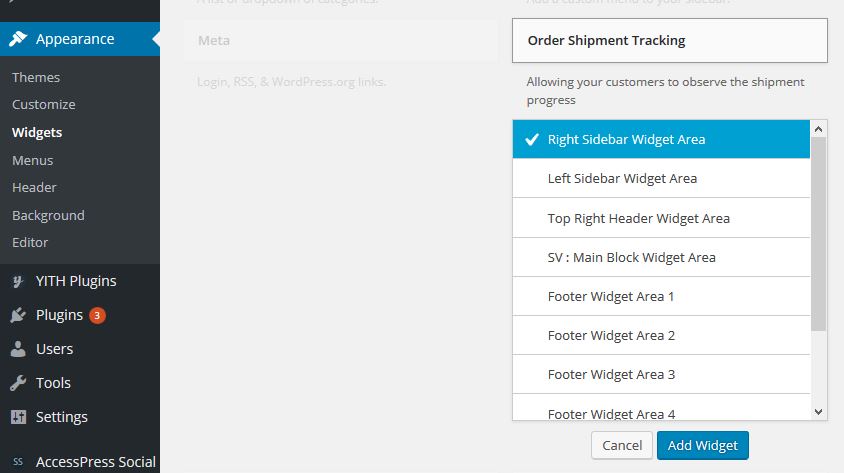Click the Appearance paintbrush icon

click(18, 40)
